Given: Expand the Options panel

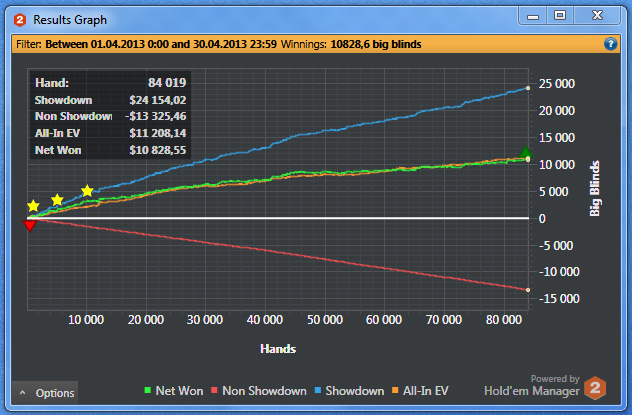Looking at the screenshot, I should coord(45,393).
